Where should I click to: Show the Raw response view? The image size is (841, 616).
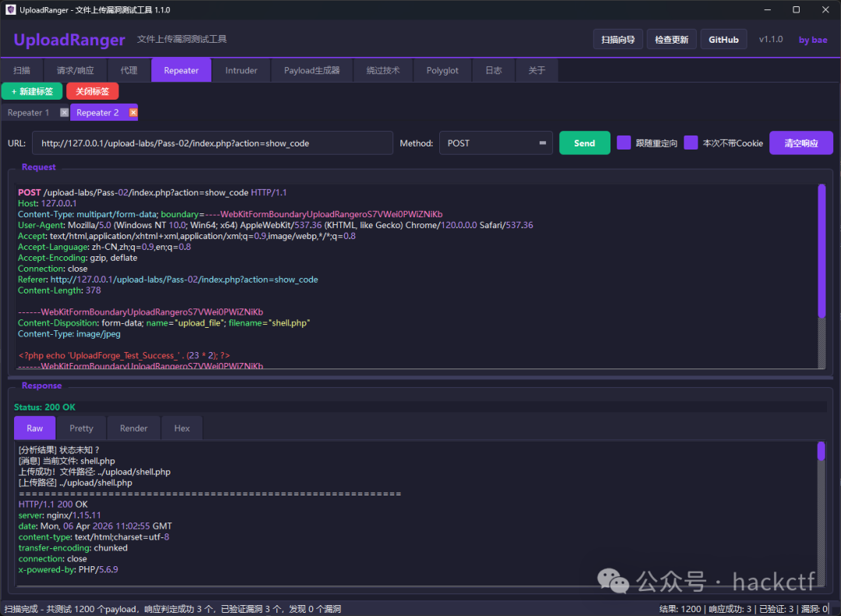coord(35,428)
